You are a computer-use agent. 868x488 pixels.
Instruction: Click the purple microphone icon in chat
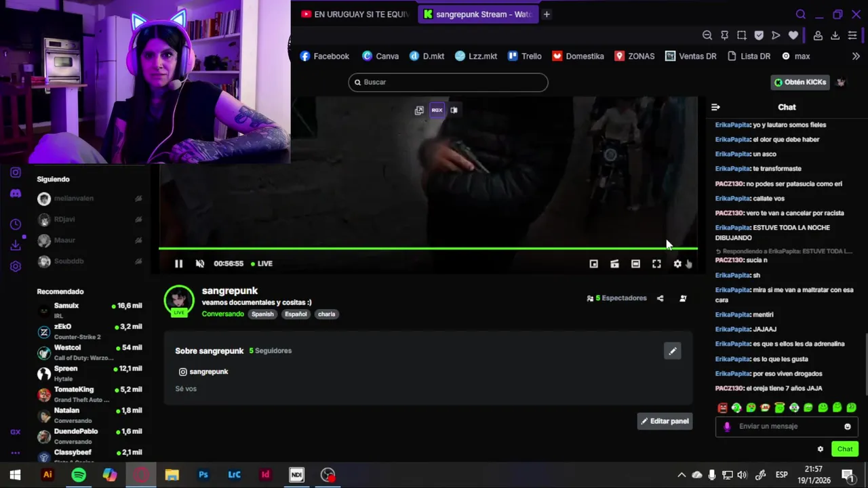coord(727,426)
